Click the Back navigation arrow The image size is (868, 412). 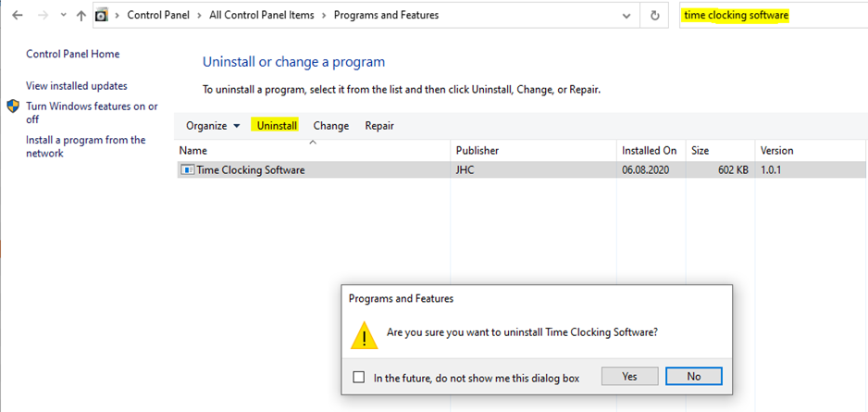click(18, 16)
